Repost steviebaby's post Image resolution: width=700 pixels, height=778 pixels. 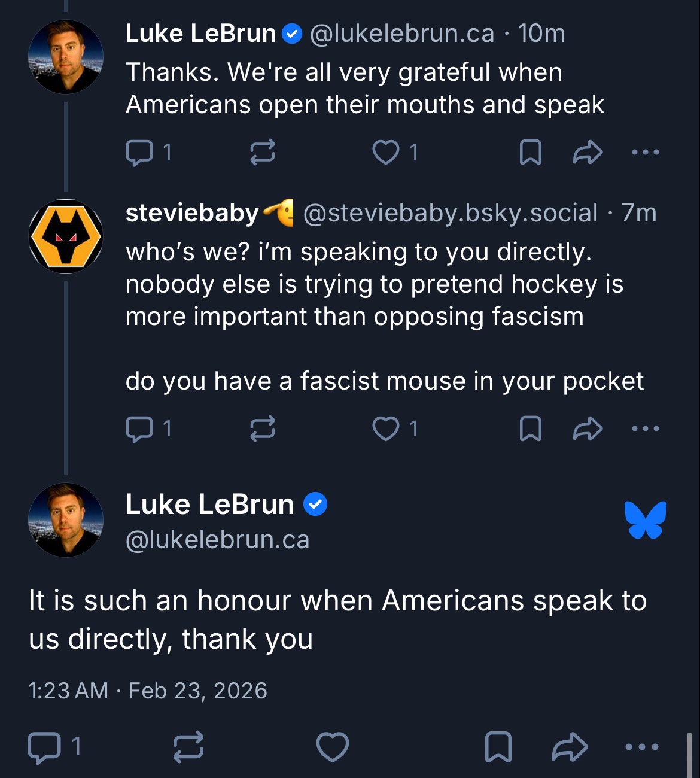(x=262, y=428)
